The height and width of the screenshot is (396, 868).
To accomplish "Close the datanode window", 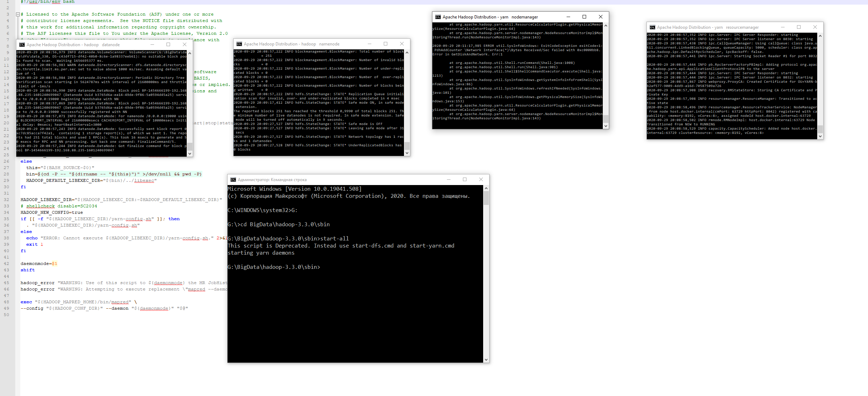I will pos(185,44).
